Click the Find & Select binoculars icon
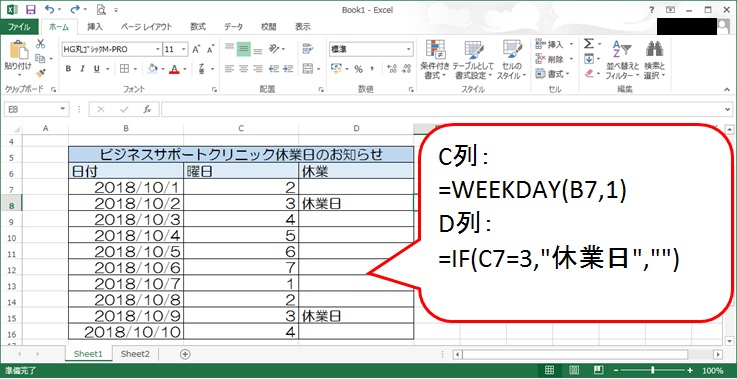 654,49
